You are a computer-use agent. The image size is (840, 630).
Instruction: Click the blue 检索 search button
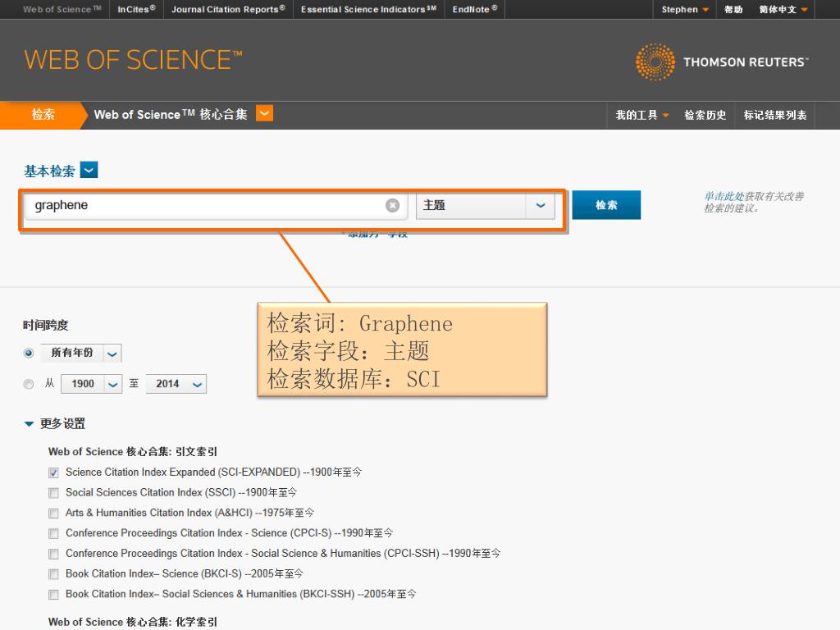click(606, 205)
